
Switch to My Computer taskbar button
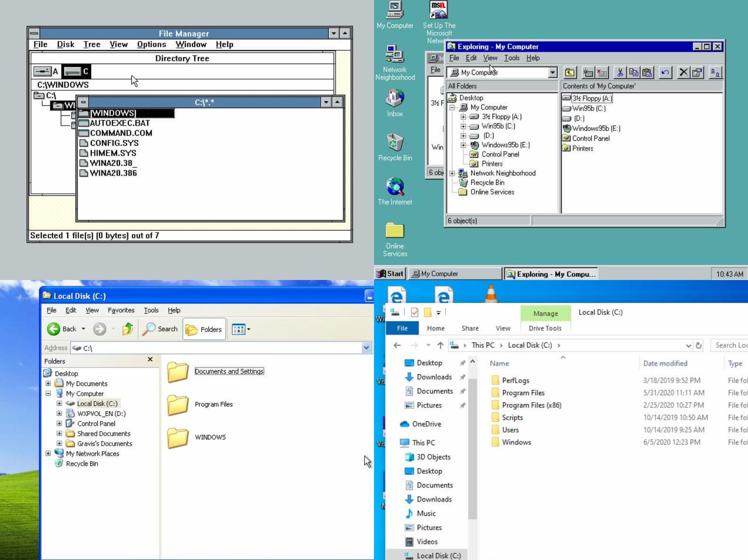pyautogui.click(x=455, y=273)
